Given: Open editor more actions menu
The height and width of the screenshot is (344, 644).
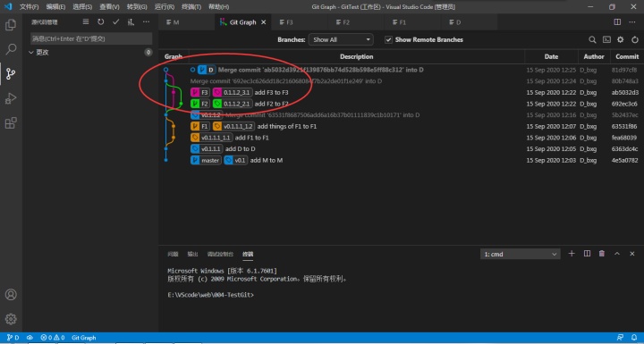Looking at the screenshot, I should [x=632, y=22].
